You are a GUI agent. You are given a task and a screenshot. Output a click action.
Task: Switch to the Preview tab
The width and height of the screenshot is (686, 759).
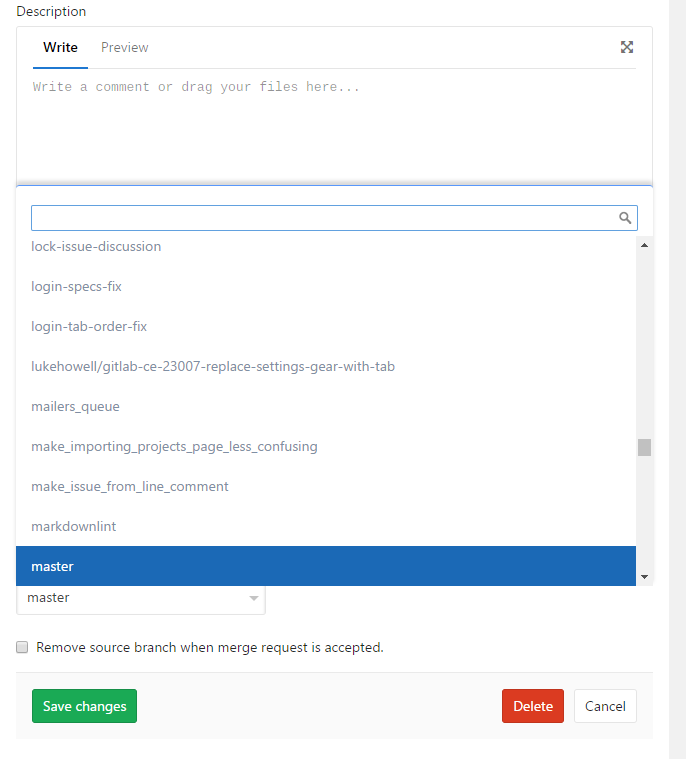[124, 47]
